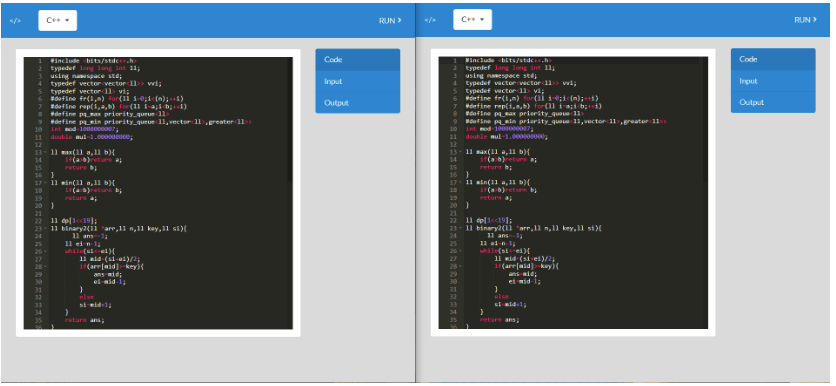Click 'll dp[1<<19];' in right editor
836x386 pixels.
[x=489, y=220]
